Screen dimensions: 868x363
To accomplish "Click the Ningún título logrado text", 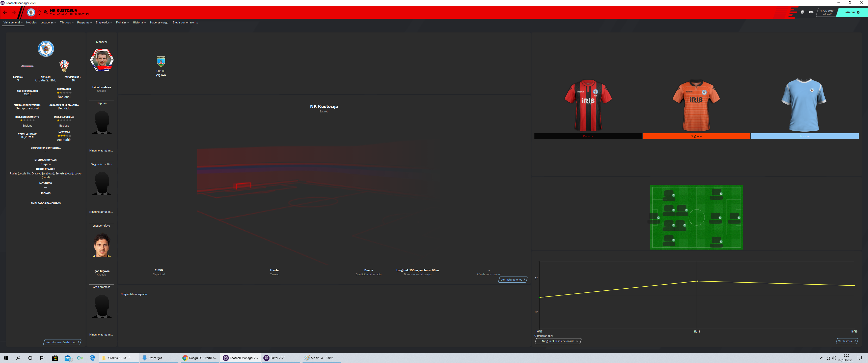I will (134, 294).
